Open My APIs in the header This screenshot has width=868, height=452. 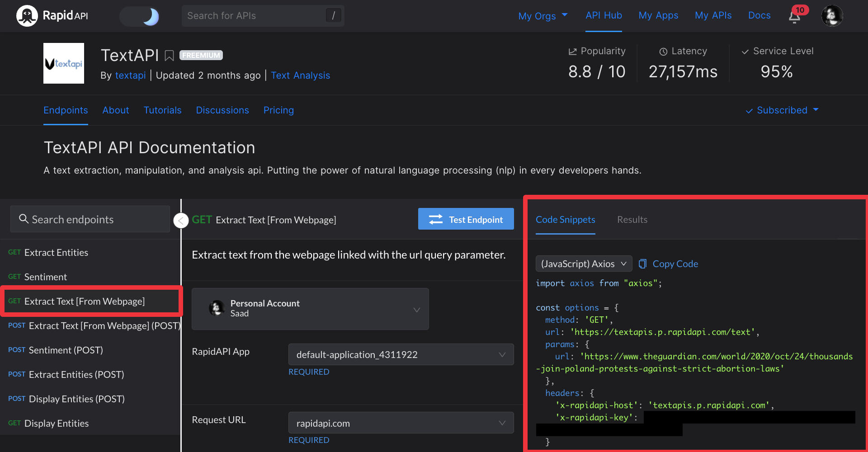[x=713, y=15]
